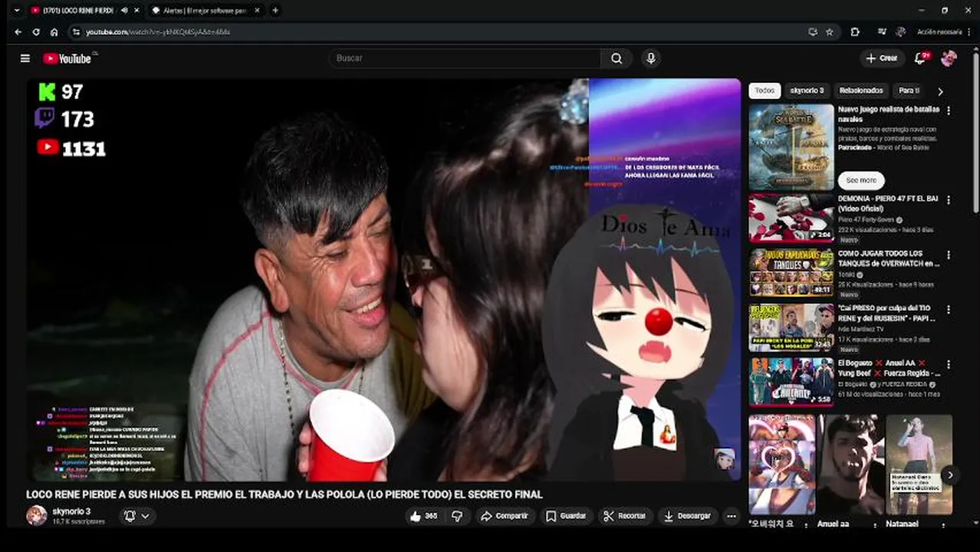
Task: Click the Crear button
Action: (881, 58)
